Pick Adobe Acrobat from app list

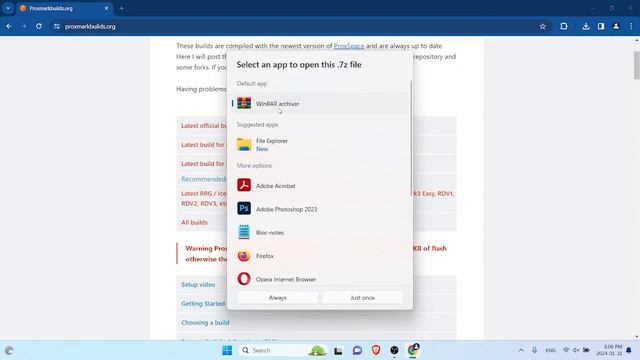(x=320, y=185)
